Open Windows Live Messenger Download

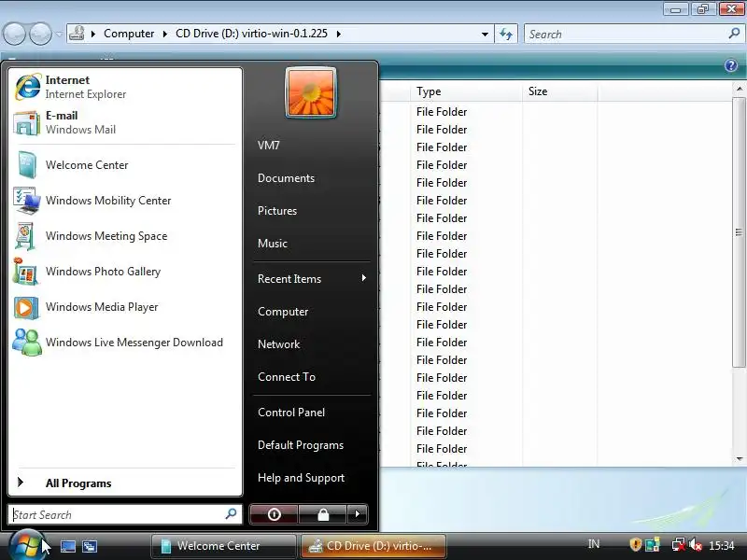pos(125,343)
